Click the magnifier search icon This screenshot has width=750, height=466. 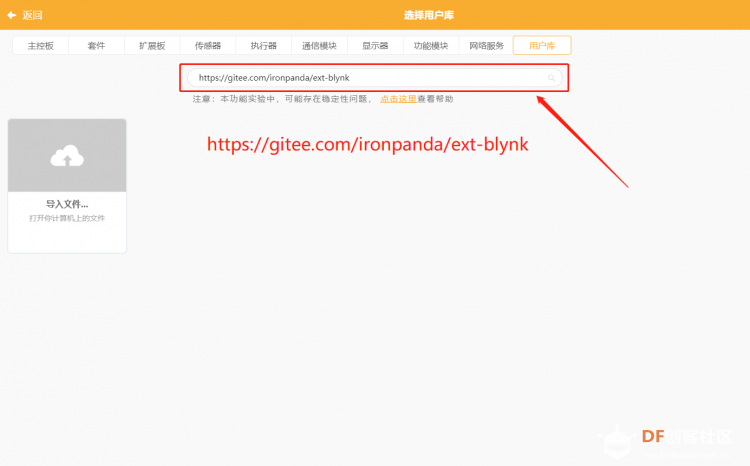[x=551, y=78]
